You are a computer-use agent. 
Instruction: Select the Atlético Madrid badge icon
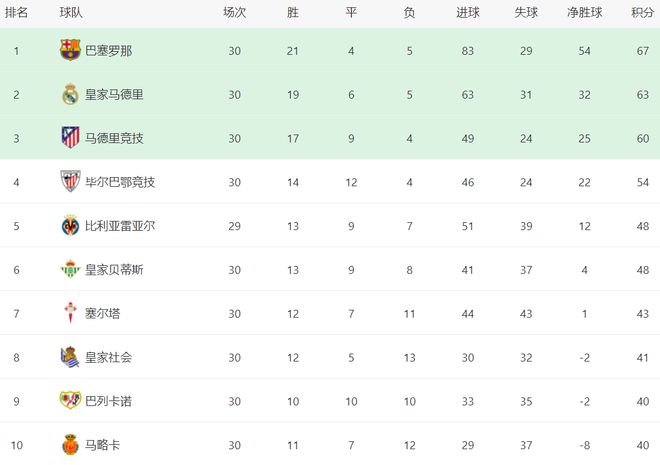[70, 138]
